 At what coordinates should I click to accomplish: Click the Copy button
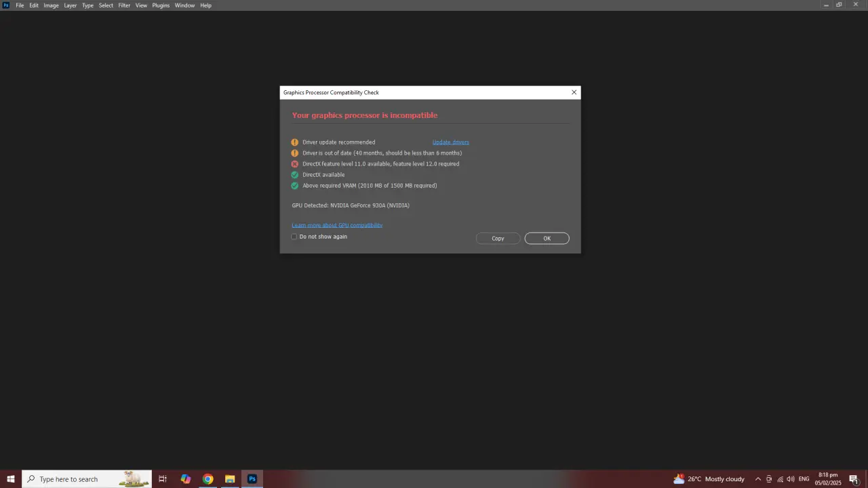point(498,239)
